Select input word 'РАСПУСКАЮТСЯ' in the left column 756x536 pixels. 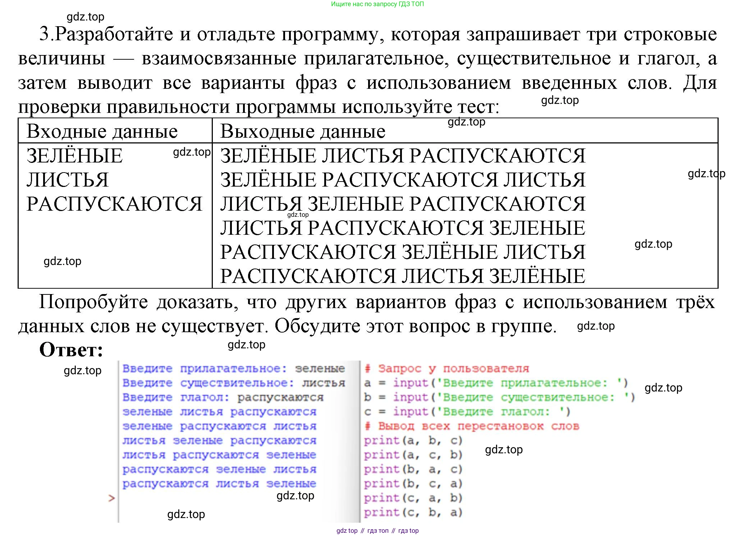[x=114, y=204]
